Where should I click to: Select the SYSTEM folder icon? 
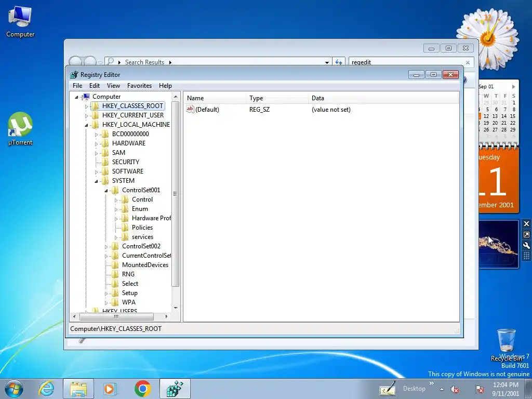(105, 180)
